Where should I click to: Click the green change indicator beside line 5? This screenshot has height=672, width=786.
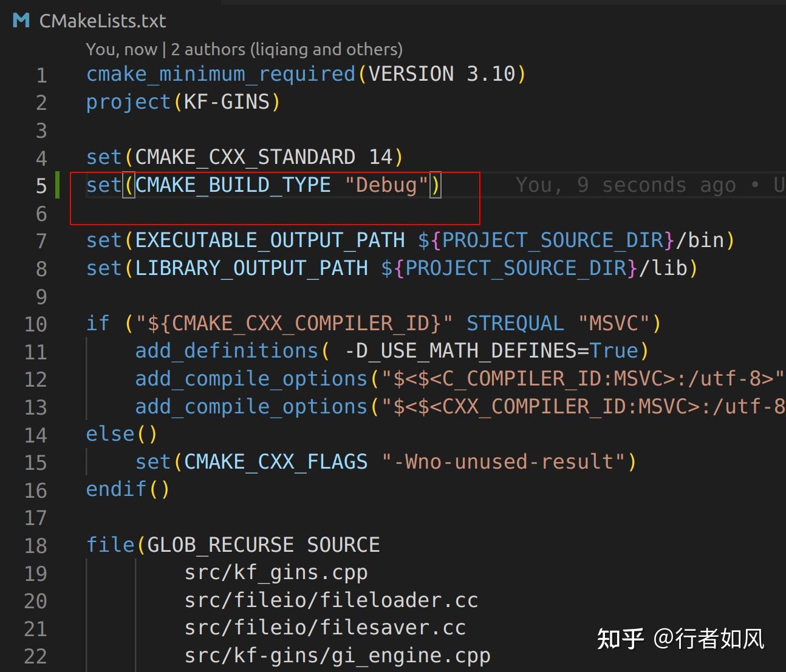click(x=58, y=185)
